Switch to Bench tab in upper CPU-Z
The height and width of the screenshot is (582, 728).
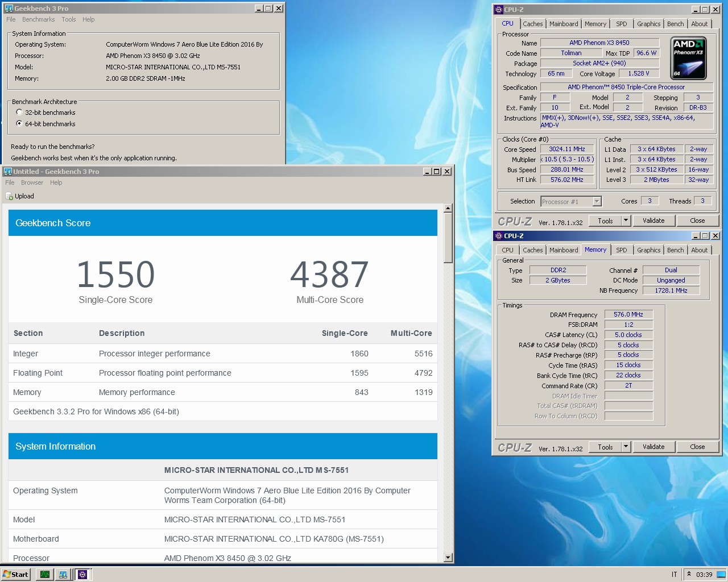(x=676, y=24)
